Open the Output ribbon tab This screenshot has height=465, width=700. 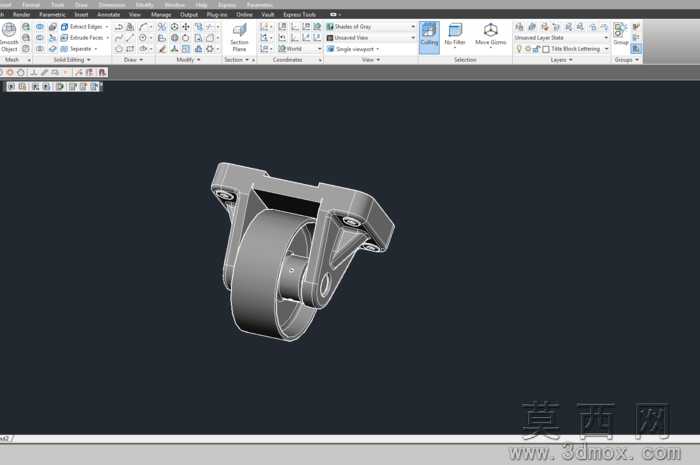189,15
